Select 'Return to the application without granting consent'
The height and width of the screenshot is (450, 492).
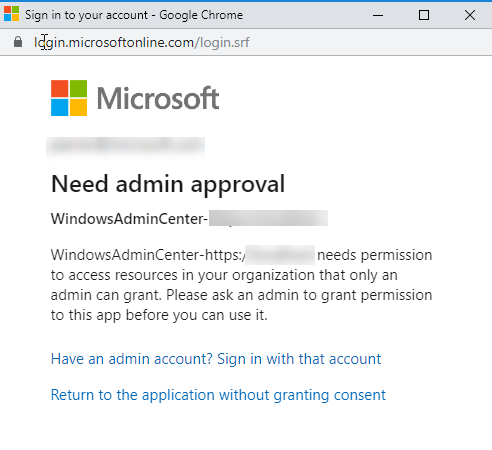click(218, 395)
